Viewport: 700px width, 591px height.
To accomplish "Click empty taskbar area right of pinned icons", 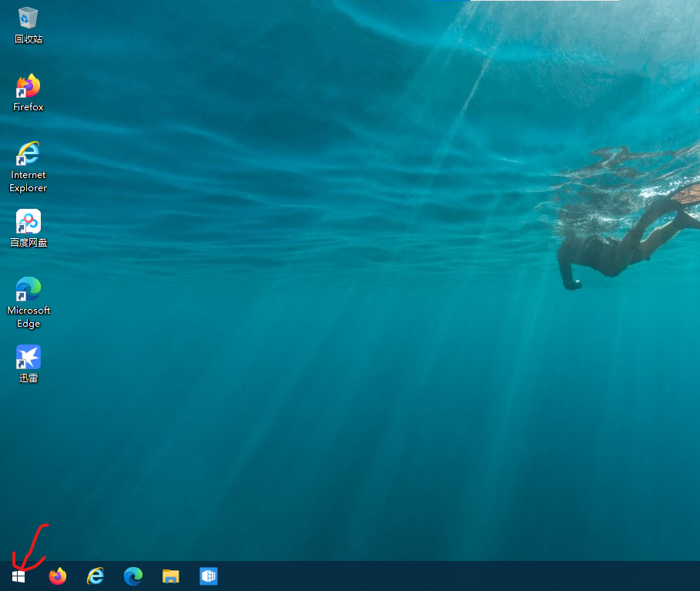I will (x=462, y=576).
